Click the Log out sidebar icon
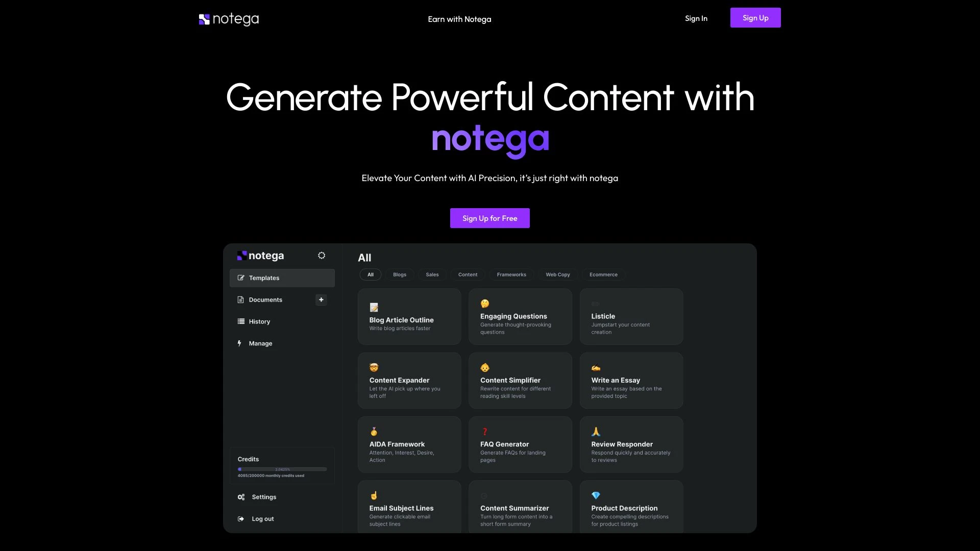The image size is (980, 551). coord(241,518)
